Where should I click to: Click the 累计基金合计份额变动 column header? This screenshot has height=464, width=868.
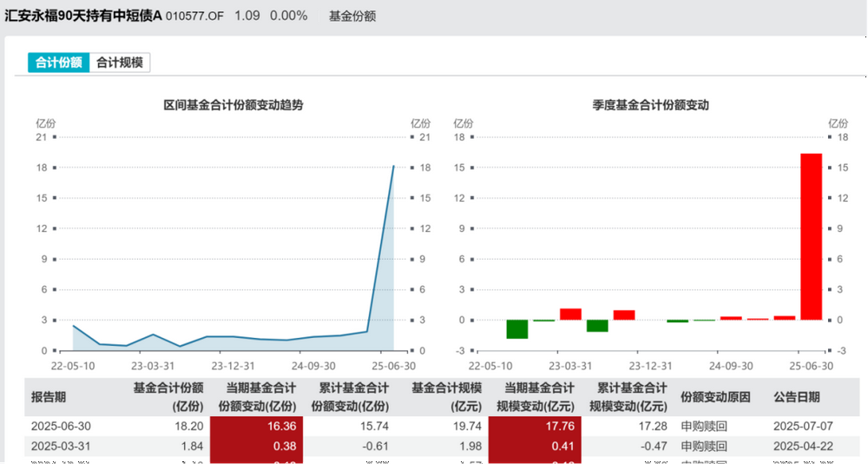point(350,397)
